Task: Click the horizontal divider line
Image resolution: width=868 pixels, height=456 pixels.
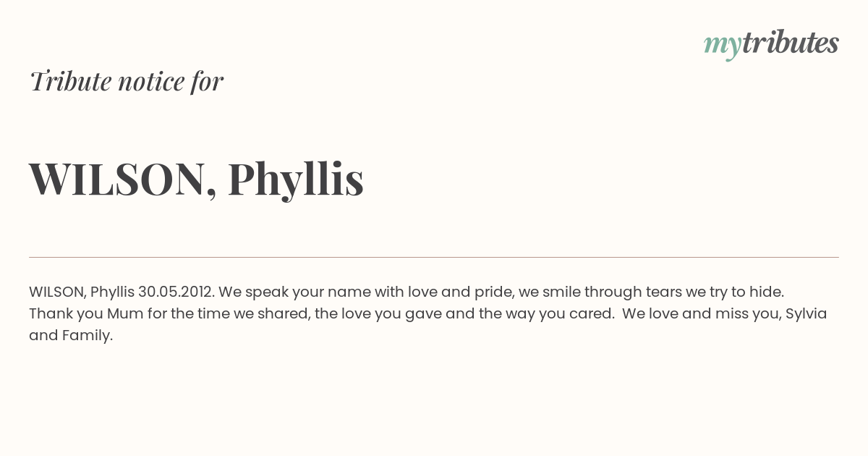Action: tap(434, 257)
